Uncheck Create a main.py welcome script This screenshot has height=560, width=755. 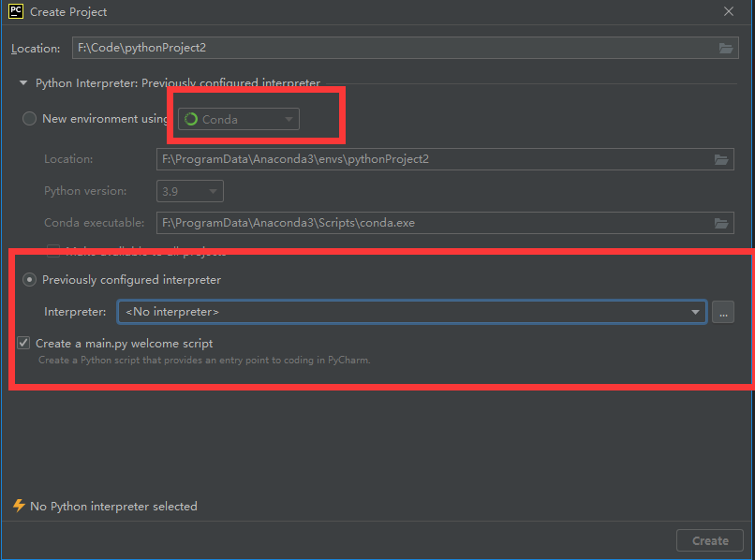point(23,343)
